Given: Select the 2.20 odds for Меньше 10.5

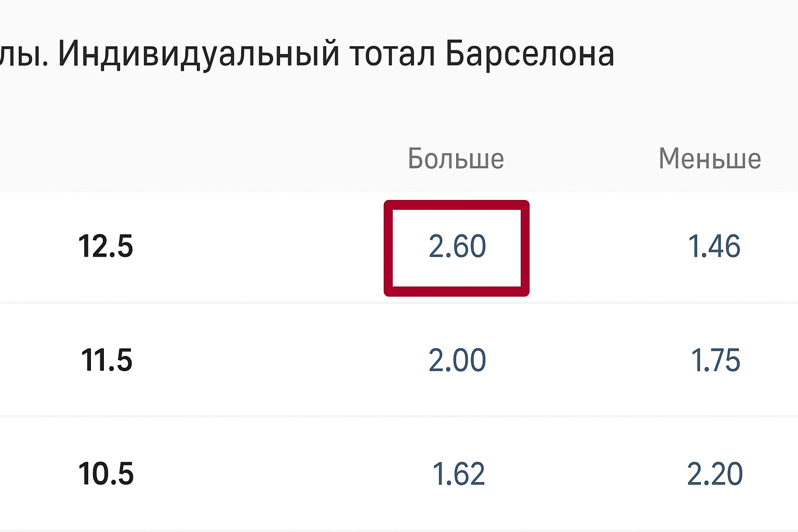Looking at the screenshot, I should 714,474.
